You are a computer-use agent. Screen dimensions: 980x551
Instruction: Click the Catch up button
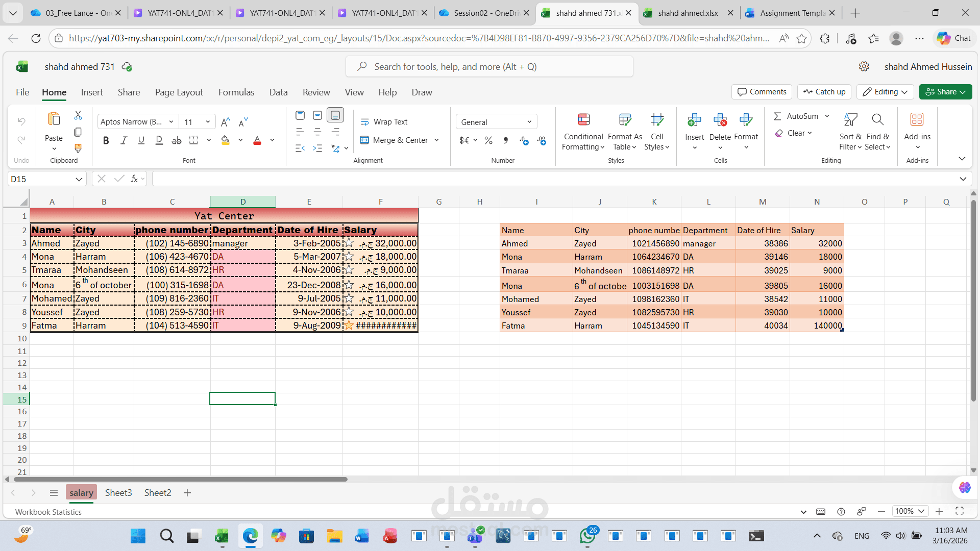tap(824, 92)
